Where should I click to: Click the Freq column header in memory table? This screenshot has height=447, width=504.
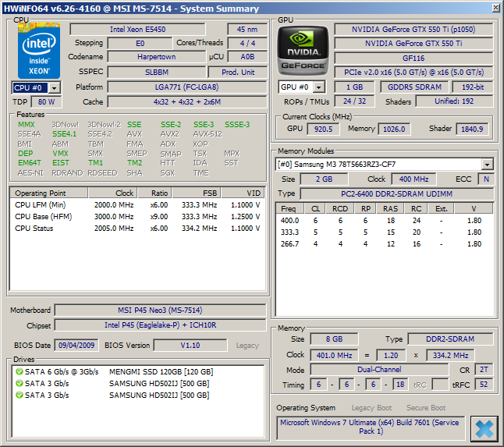pos(289,208)
